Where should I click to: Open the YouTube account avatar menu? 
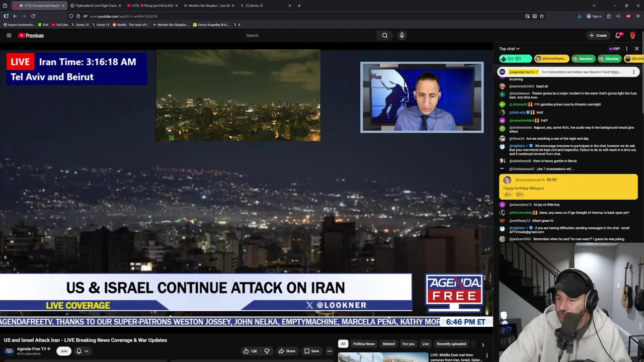(x=632, y=35)
